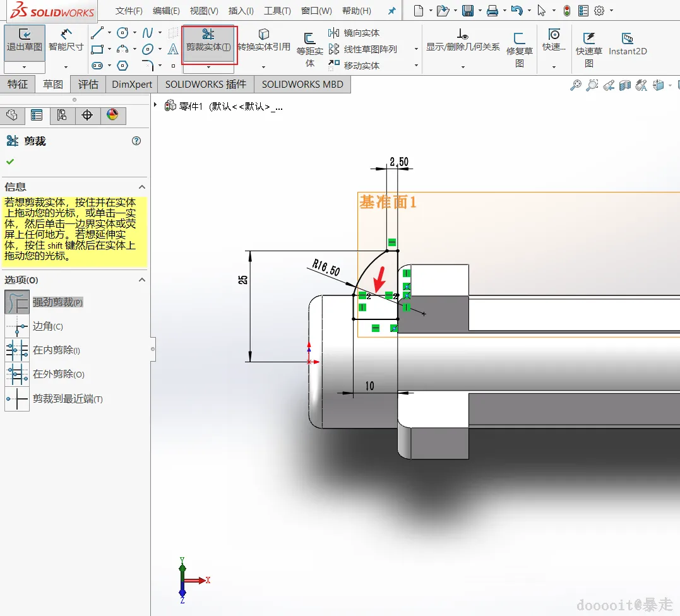
Task: Select Corner (边角) trim option
Action: point(34,326)
